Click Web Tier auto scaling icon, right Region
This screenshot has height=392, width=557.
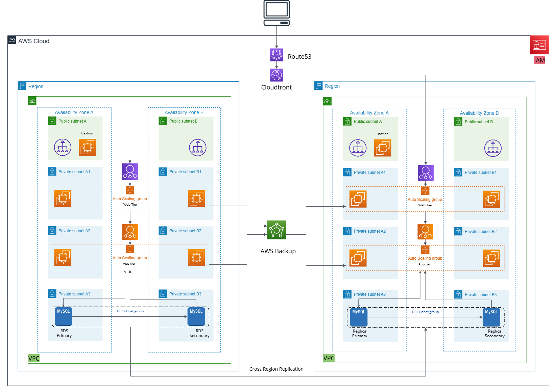click(x=425, y=191)
